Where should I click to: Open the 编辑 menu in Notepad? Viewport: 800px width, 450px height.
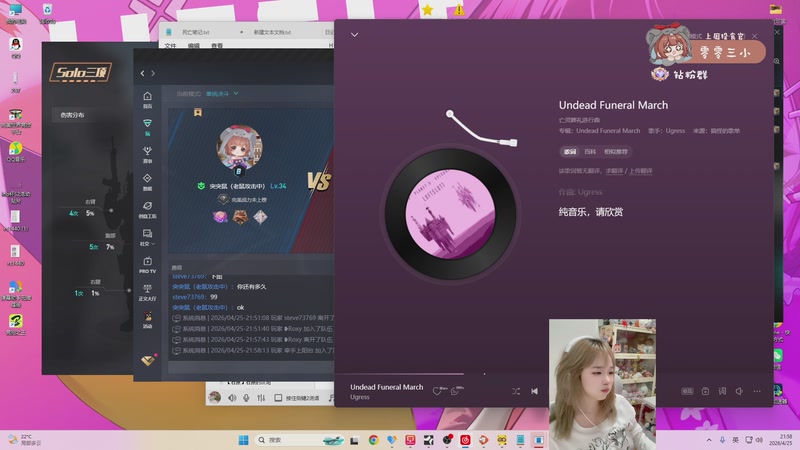[x=193, y=46]
